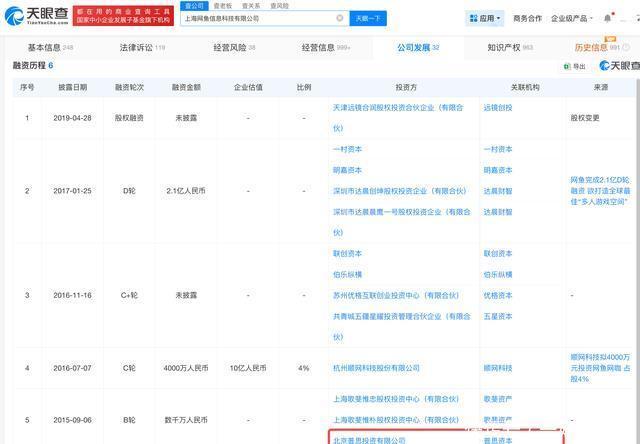Screen dimensions: 640x444
Task: Click the 商务合作 link
Action: (527, 18)
